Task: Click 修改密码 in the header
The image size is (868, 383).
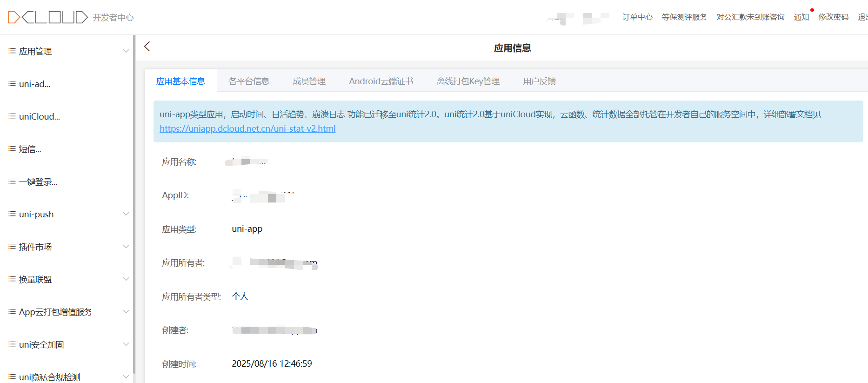Action: click(834, 17)
